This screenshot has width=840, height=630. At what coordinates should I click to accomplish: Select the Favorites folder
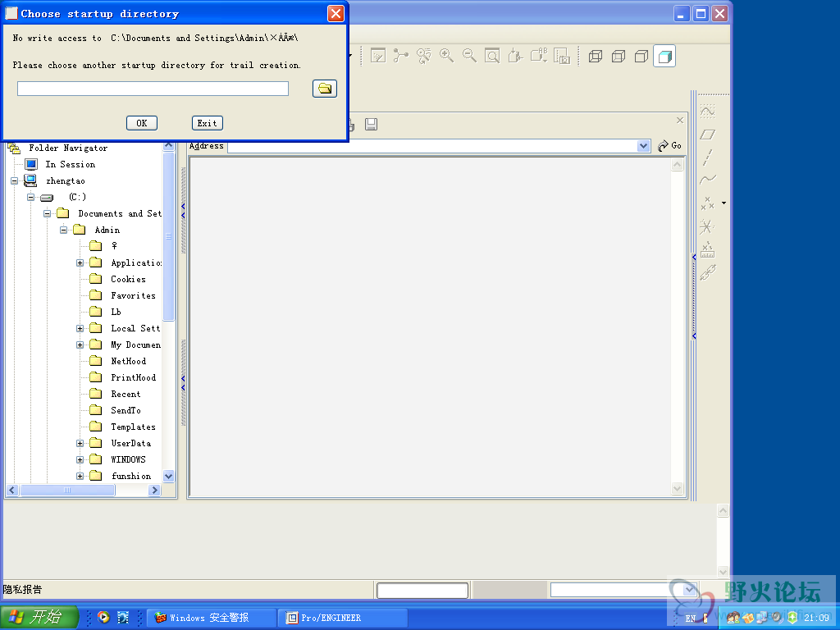pyautogui.click(x=133, y=295)
